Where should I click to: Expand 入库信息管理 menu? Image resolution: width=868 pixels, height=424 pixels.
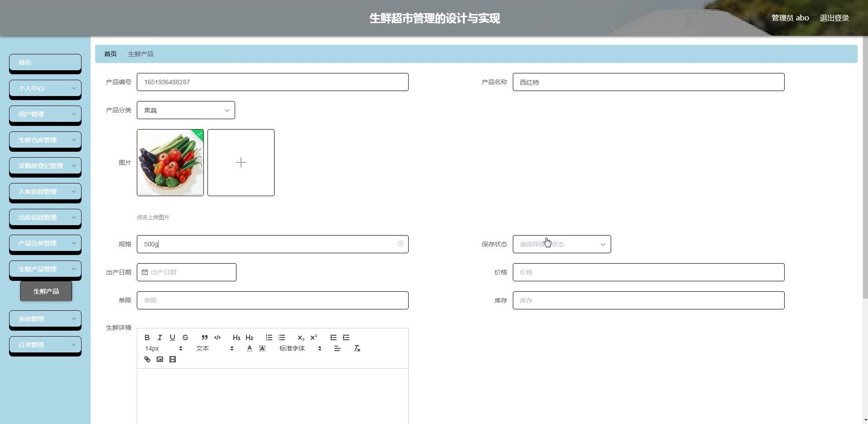coord(45,192)
